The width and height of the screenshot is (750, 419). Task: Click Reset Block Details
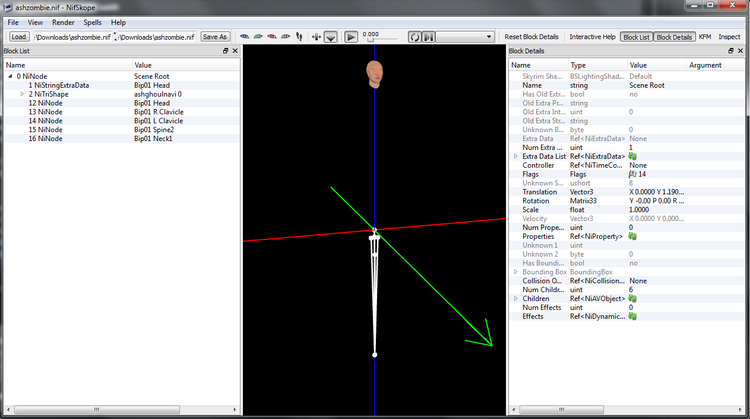tap(531, 37)
